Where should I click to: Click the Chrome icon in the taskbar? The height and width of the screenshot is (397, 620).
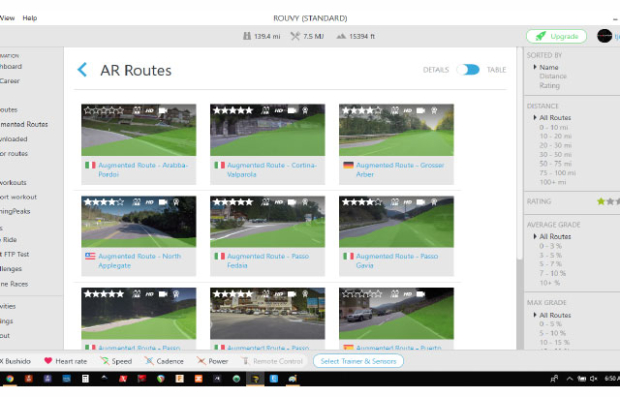(x=10, y=378)
